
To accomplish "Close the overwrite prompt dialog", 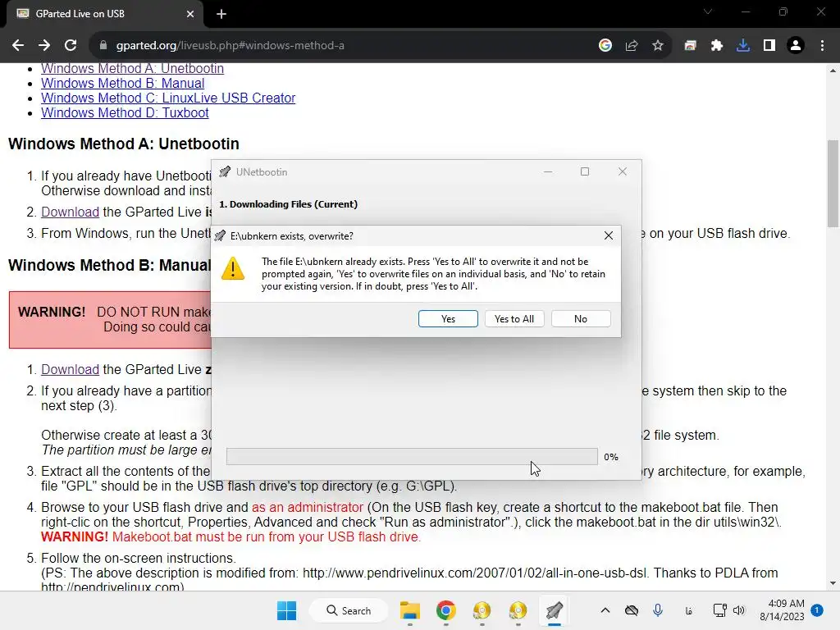I will tap(609, 235).
